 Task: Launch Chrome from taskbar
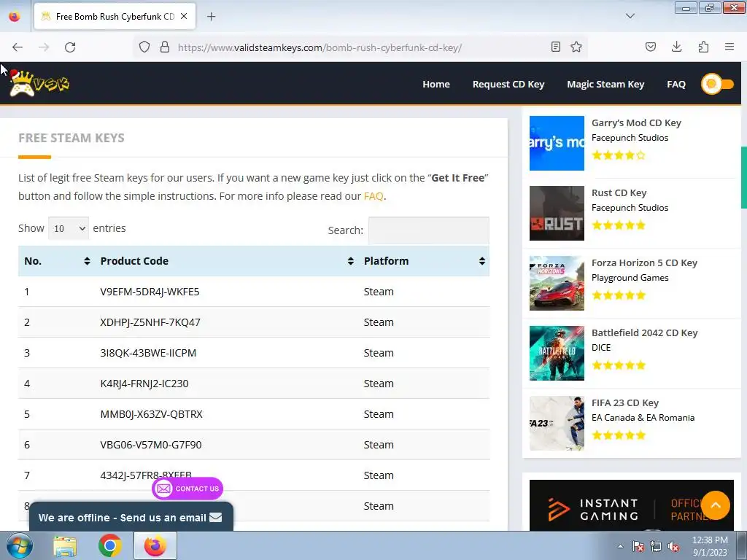(109, 546)
